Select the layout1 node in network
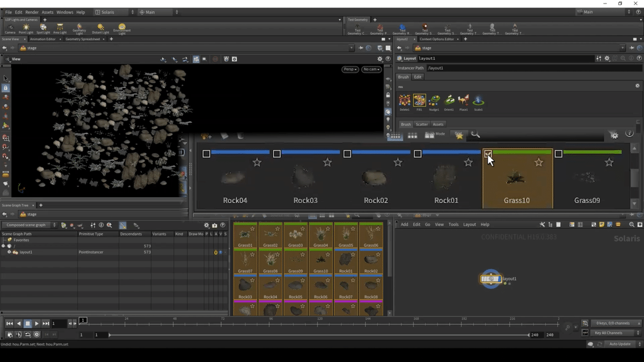Image resolution: width=644 pixels, height=362 pixels. [x=491, y=279]
